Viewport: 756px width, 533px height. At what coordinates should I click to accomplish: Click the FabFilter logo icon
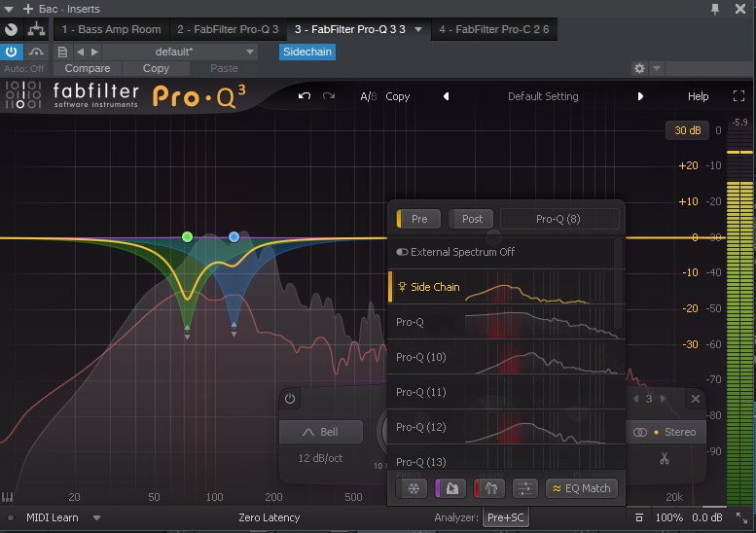pyautogui.click(x=22, y=94)
